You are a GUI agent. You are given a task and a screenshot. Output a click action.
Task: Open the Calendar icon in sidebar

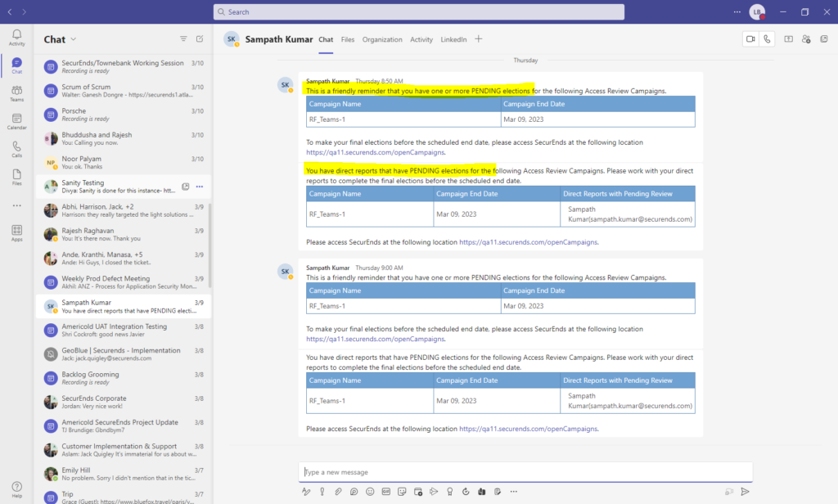[x=16, y=121]
